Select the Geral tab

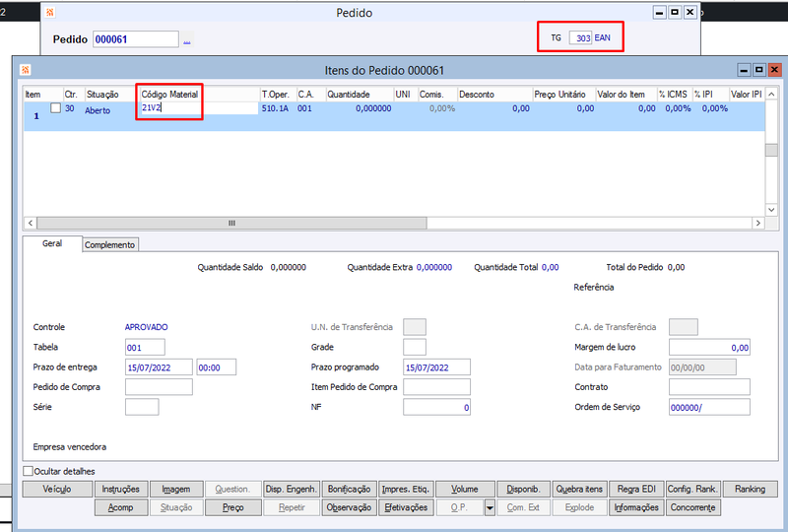pos(52,243)
